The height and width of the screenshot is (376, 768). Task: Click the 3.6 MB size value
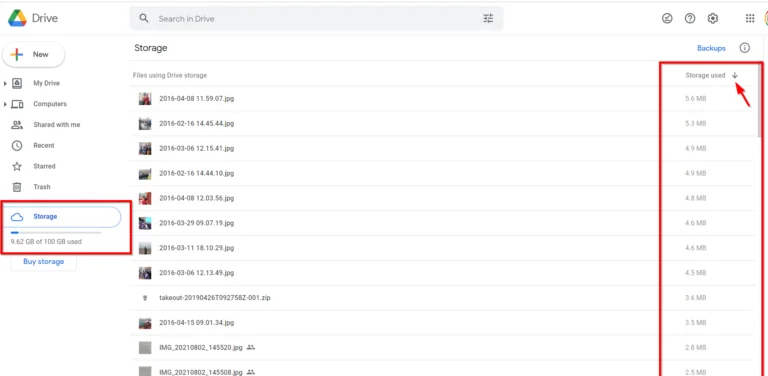(x=696, y=298)
